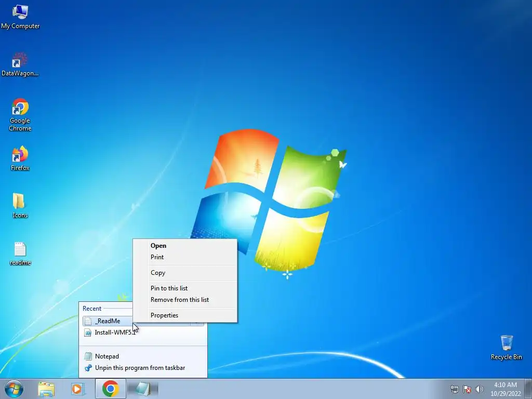Launch Notepad from the jump list

pyautogui.click(x=142, y=356)
